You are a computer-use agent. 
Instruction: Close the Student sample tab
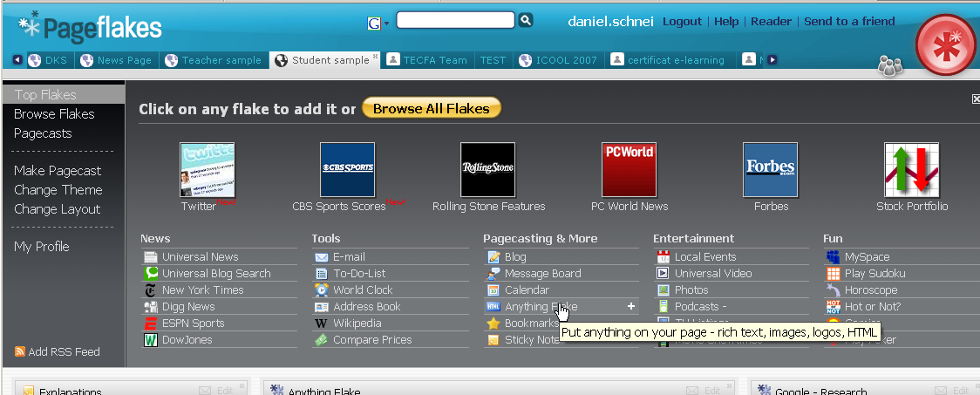[376, 57]
